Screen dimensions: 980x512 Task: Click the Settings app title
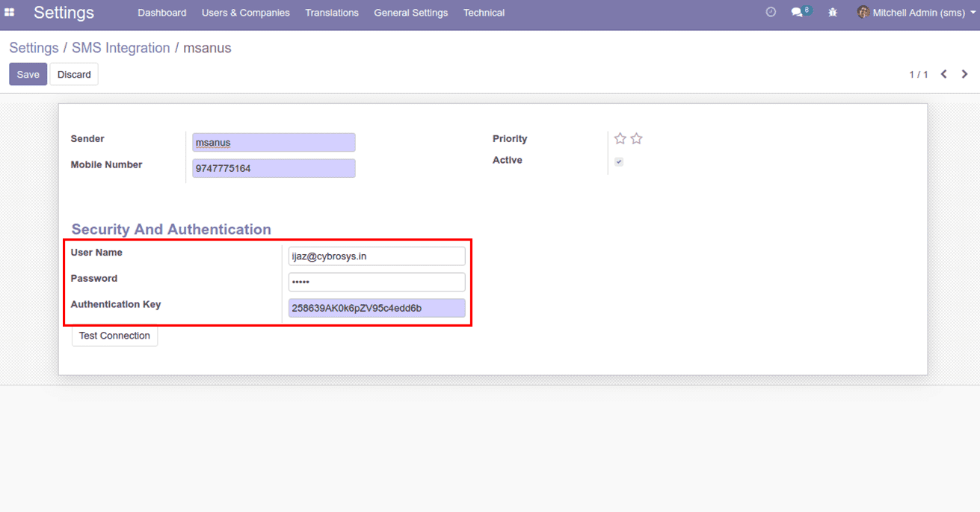coord(64,13)
